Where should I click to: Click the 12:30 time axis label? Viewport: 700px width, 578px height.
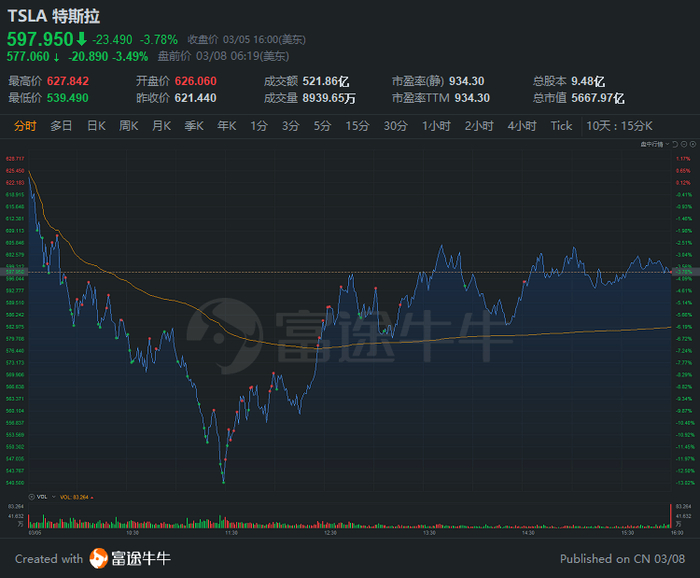pos(330,532)
